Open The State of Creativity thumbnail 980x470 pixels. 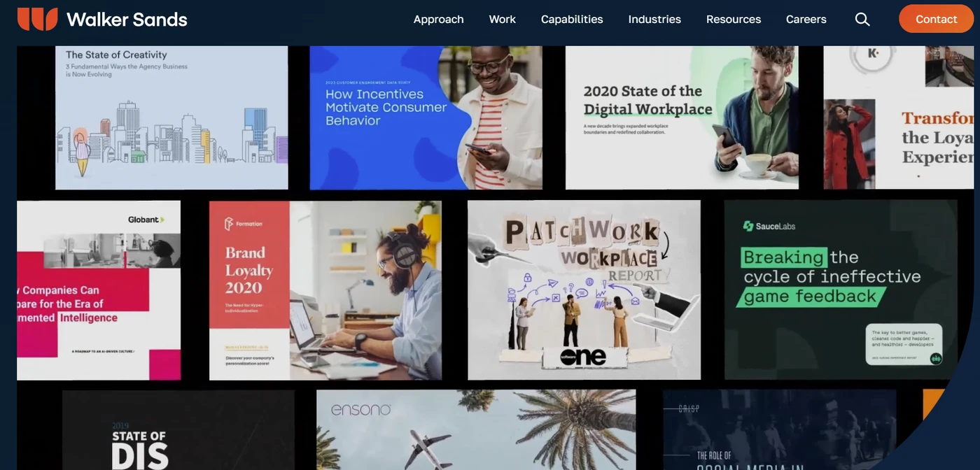[x=171, y=117]
